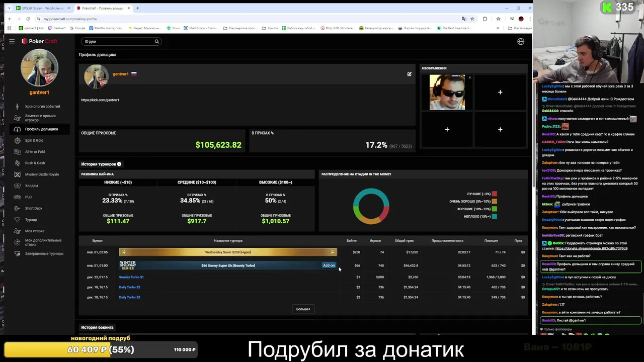
Task: Remove the uploaded sunglasses image
Action: pos(469,77)
